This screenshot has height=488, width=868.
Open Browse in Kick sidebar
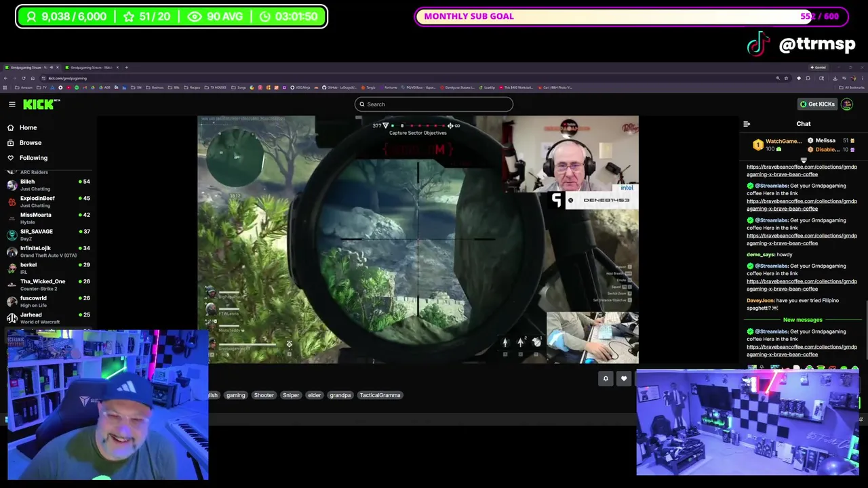click(31, 142)
